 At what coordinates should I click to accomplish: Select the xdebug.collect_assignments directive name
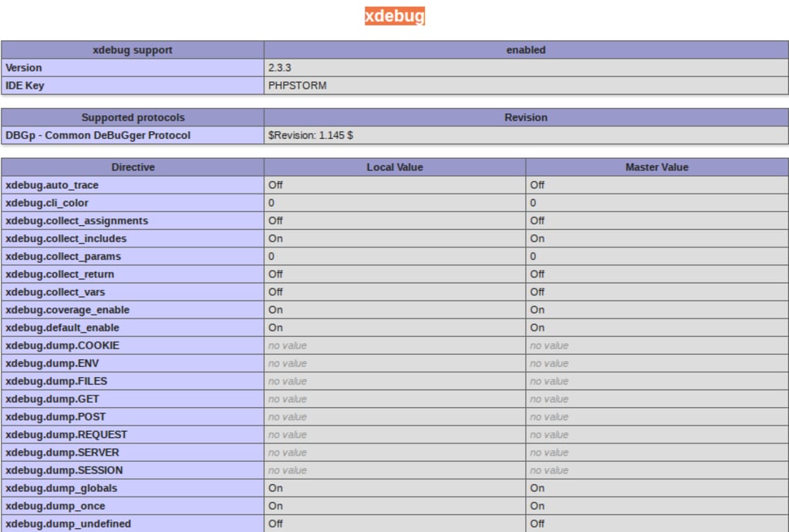coord(76,221)
